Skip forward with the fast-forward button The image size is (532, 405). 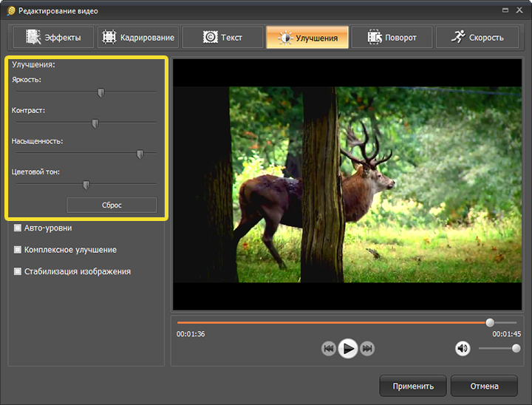(x=367, y=349)
